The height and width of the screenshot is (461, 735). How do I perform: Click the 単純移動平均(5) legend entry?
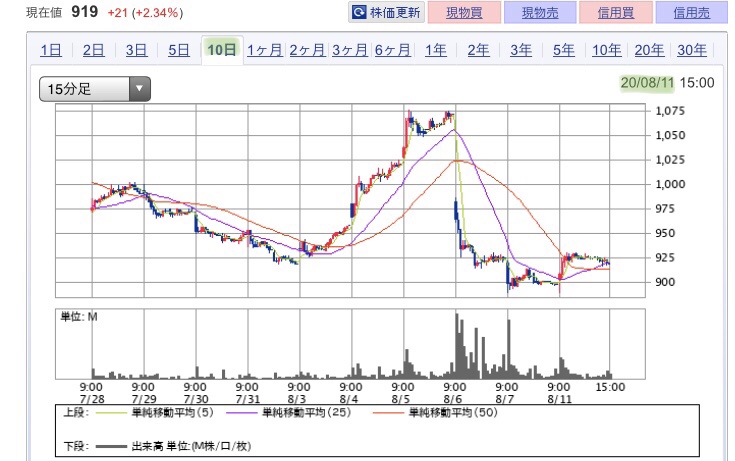tap(172, 413)
